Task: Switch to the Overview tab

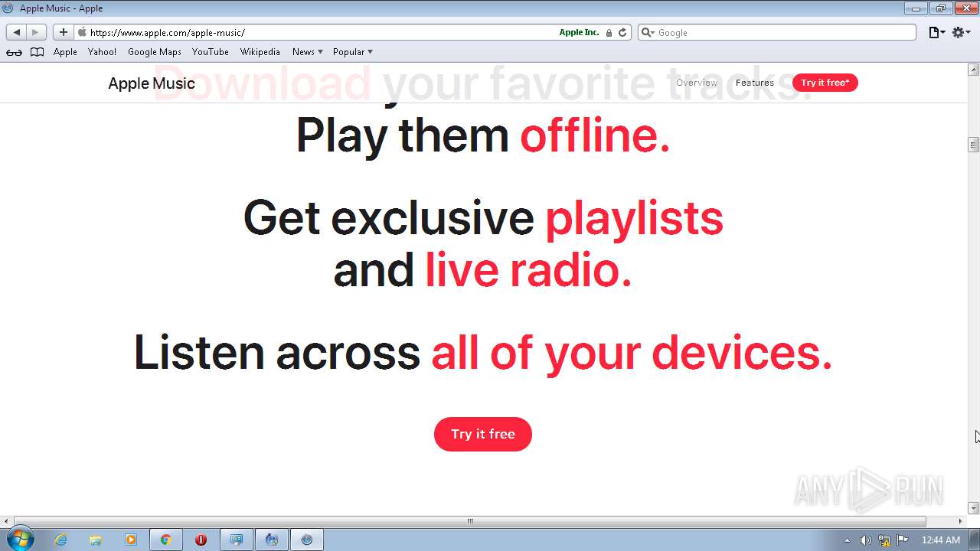Action: pyautogui.click(x=697, y=83)
